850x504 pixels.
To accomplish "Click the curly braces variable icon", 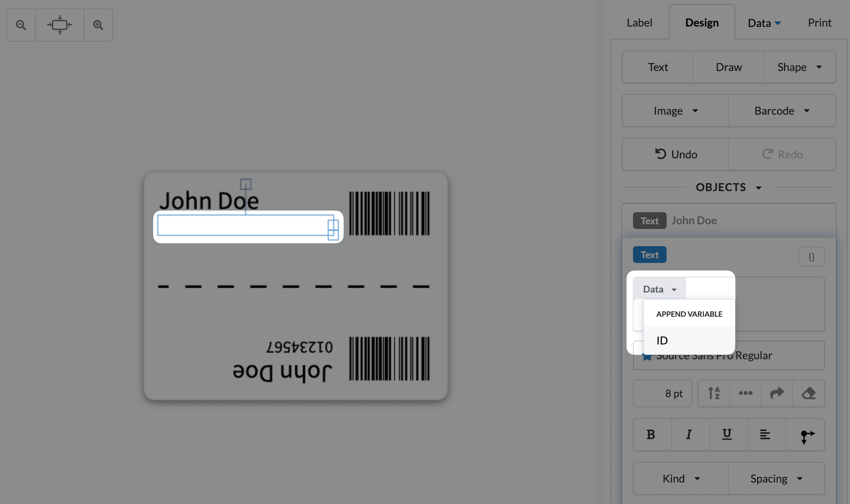I will [811, 257].
